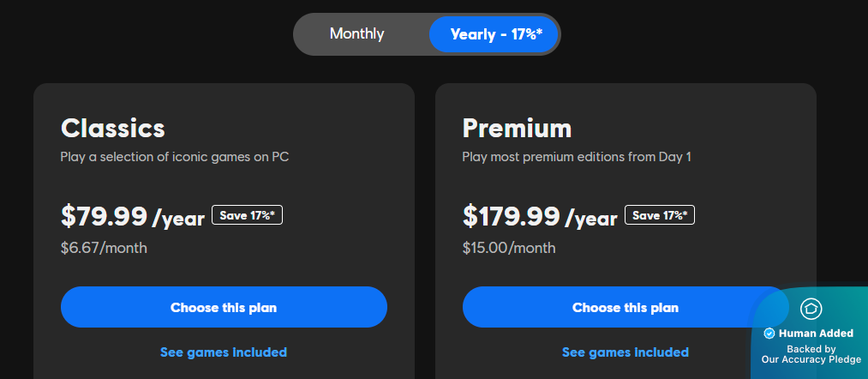See games included in Classics

224,352
